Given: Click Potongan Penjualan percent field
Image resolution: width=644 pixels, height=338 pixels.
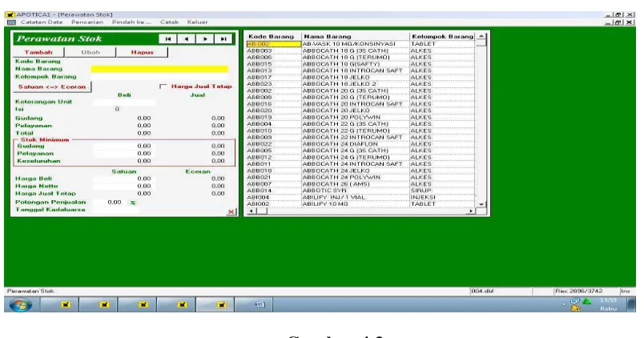Looking at the screenshot, I should 108,202.
